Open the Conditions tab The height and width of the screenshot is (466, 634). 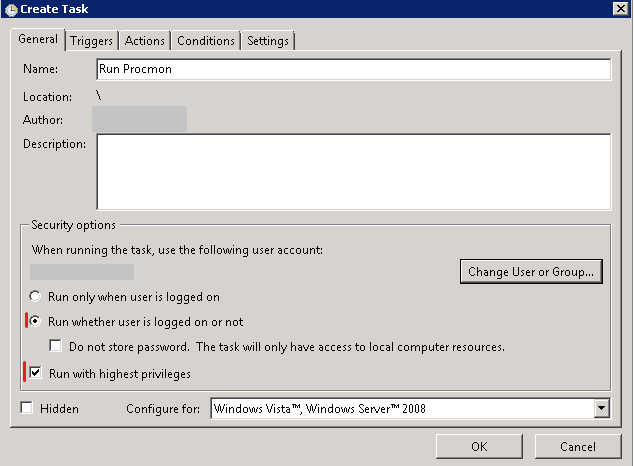206,41
